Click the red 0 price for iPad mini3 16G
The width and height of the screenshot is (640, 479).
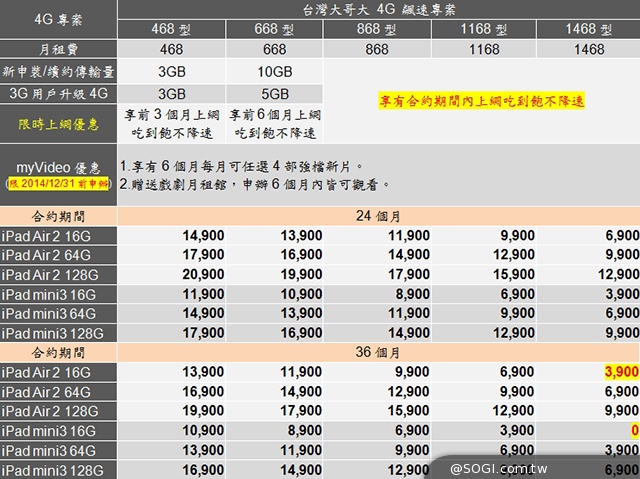coord(635,430)
